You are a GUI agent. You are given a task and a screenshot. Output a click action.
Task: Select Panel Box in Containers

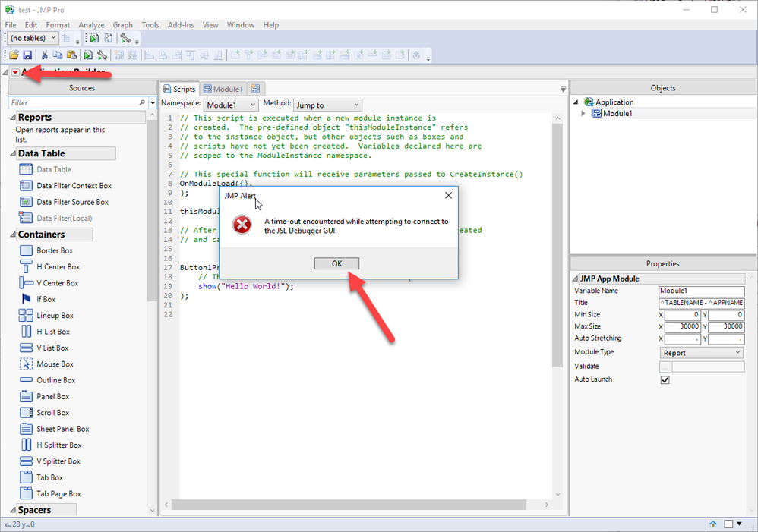click(x=52, y=396)
